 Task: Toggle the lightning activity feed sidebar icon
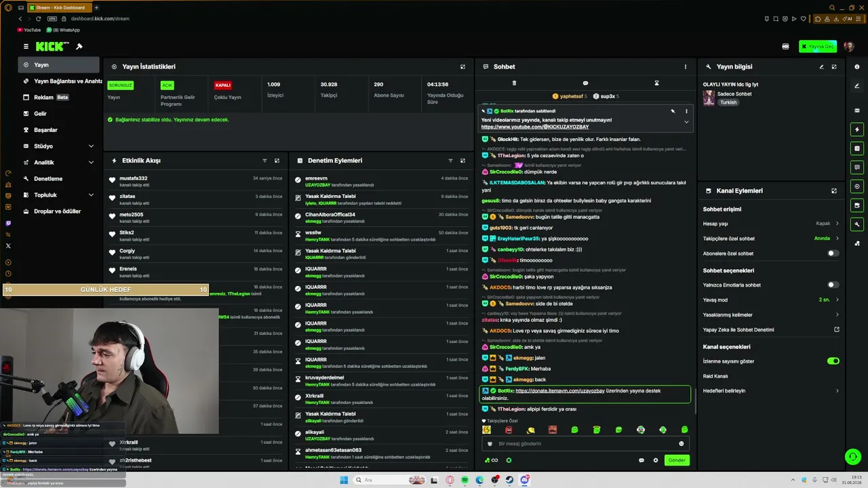pyautogui.click(x=857, y=129)
